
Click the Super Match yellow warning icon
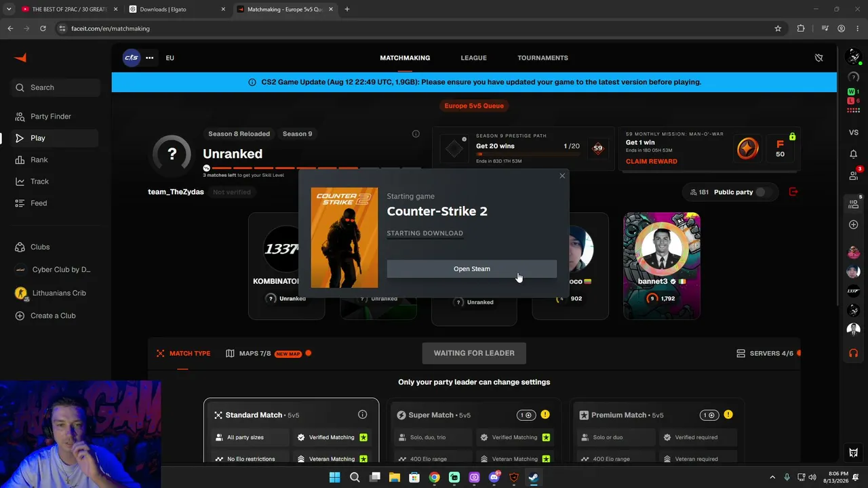[x=545, y=415]
